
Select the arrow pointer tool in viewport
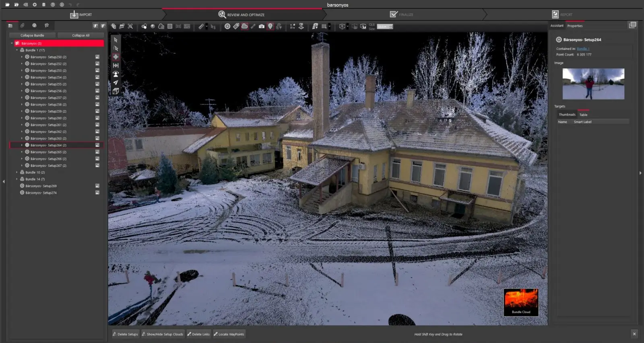tap(116, 40)
